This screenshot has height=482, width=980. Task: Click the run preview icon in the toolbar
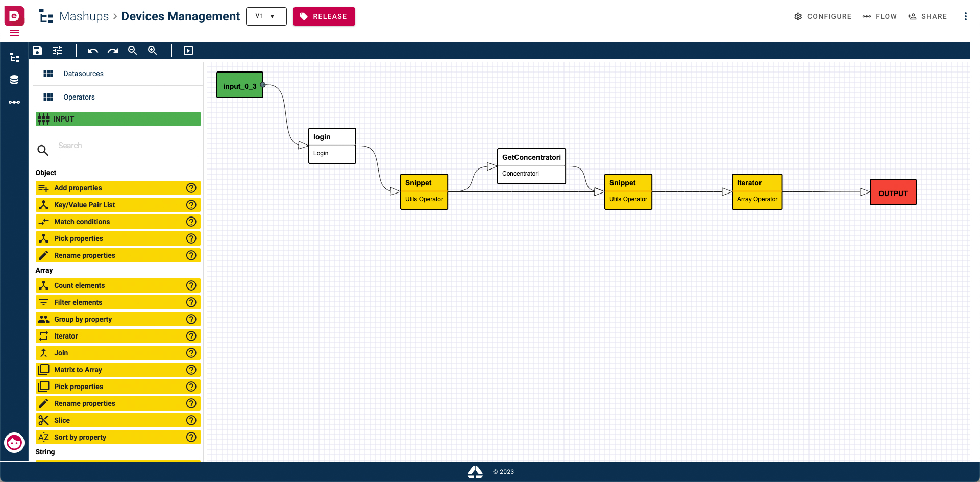click(188, 51)
